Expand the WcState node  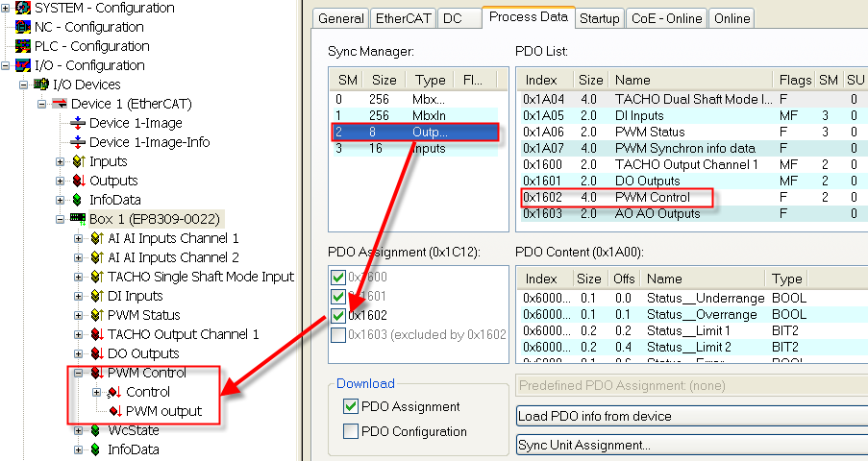(x=78, y=430)
